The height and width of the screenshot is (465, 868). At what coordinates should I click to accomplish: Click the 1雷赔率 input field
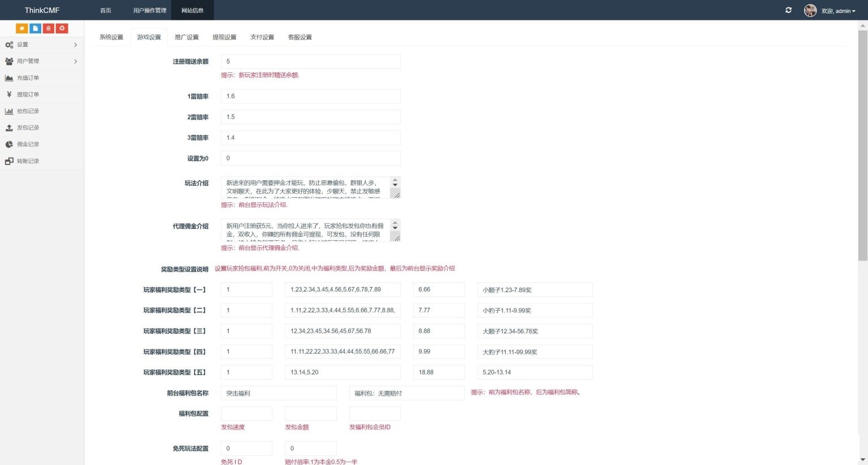(x=310, y=96)
